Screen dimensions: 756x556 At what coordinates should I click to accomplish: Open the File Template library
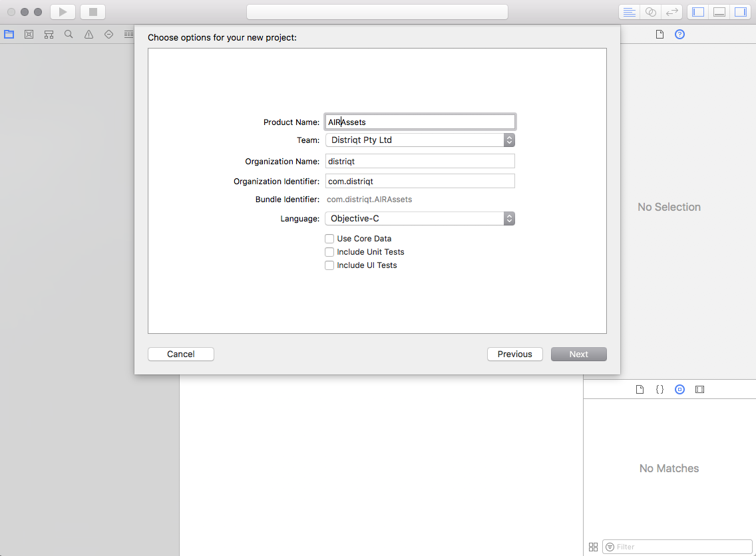[640, 389]
